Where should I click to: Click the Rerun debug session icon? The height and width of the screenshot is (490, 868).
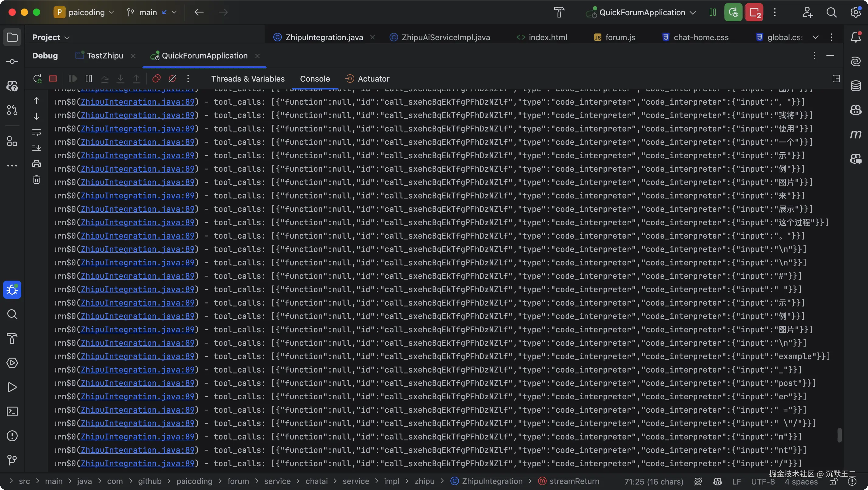[37, 79]
